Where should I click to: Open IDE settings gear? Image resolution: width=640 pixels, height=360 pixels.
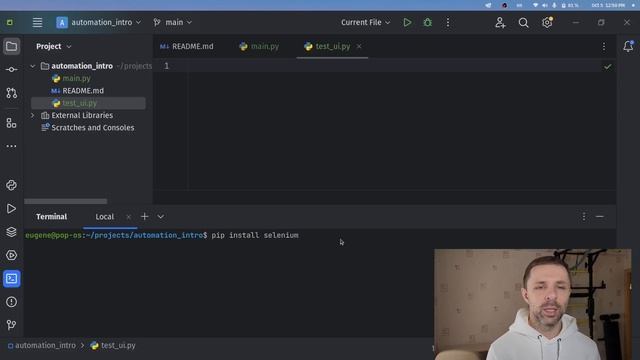click(547, 22)
